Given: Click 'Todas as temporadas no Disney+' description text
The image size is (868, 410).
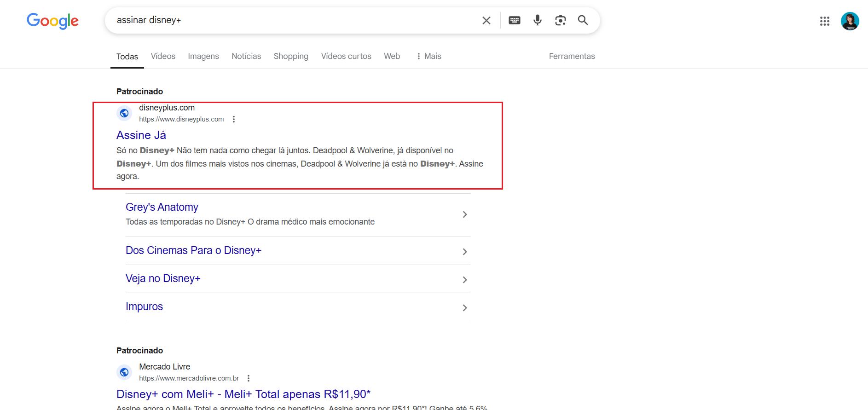Looking at the screenshot, I should 250,222.
